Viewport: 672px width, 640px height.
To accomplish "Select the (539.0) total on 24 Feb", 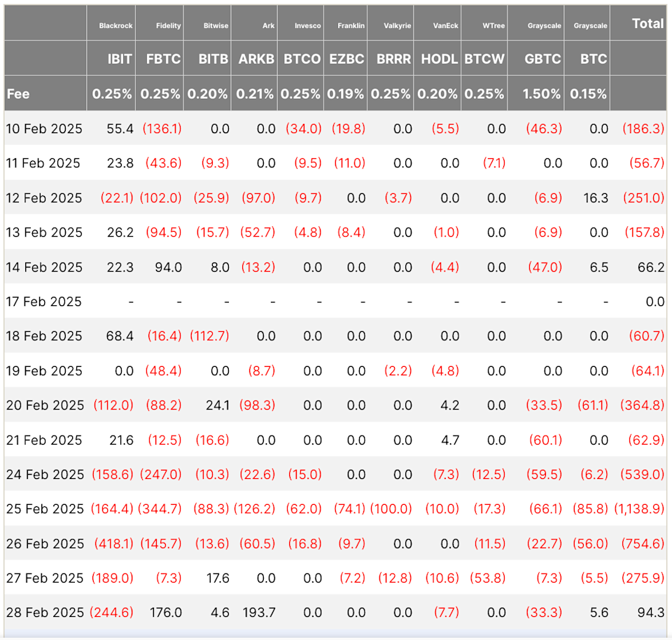I will pyautogui.click(x=643, y=474).
